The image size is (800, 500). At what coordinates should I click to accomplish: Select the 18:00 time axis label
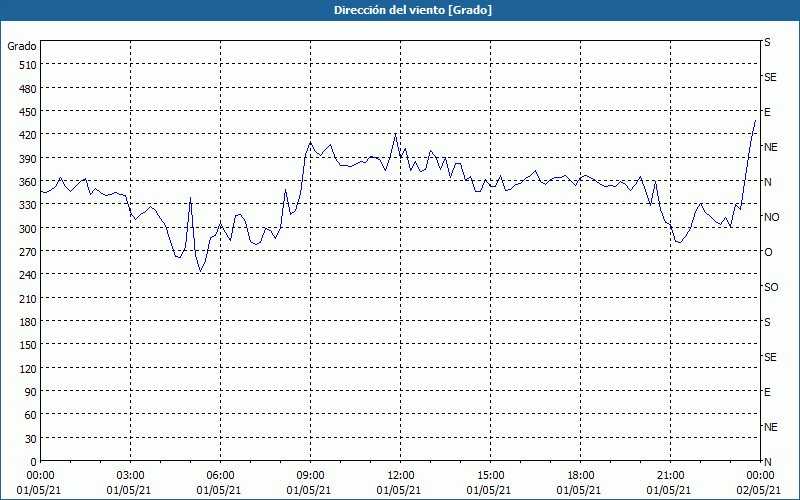(581, 476)
